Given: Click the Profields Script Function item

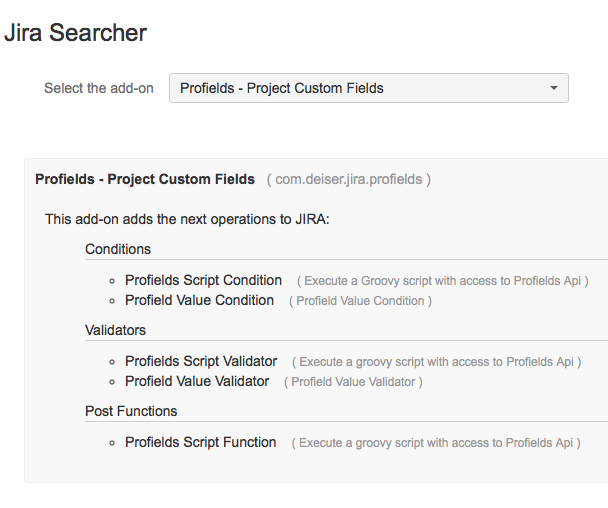Looking at the screenshot, I should (x=200, y=442).
